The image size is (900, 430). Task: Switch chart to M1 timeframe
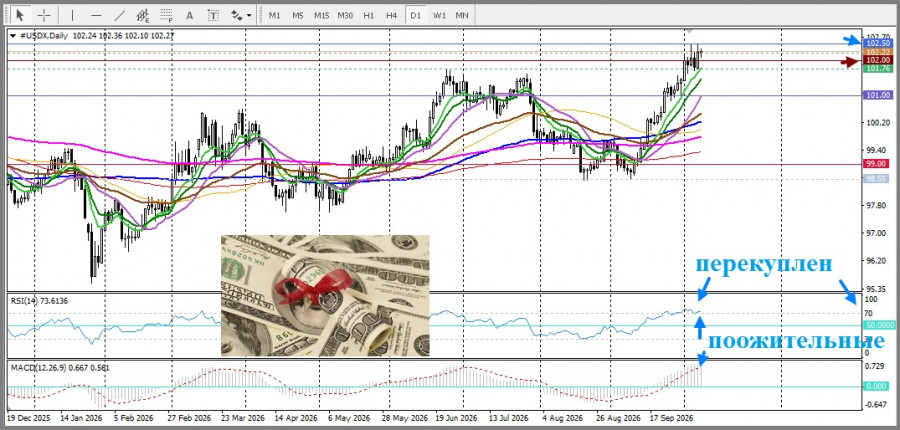(274, 16)
